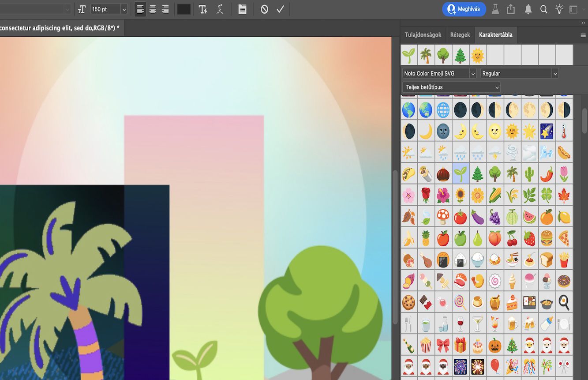Insert the red balloon glyph
This screenshot has height=380, width=588.
[x=495, y=366]
